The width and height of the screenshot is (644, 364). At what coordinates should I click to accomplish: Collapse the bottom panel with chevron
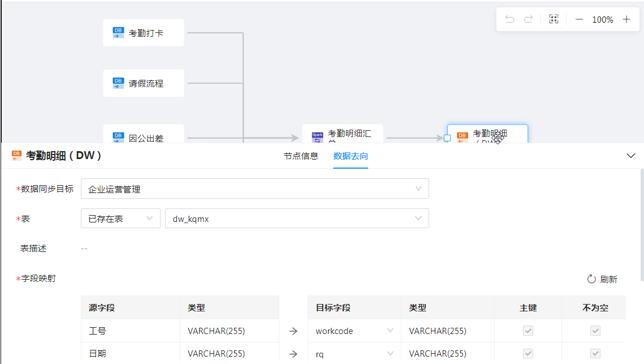click(x=631, y=156)
